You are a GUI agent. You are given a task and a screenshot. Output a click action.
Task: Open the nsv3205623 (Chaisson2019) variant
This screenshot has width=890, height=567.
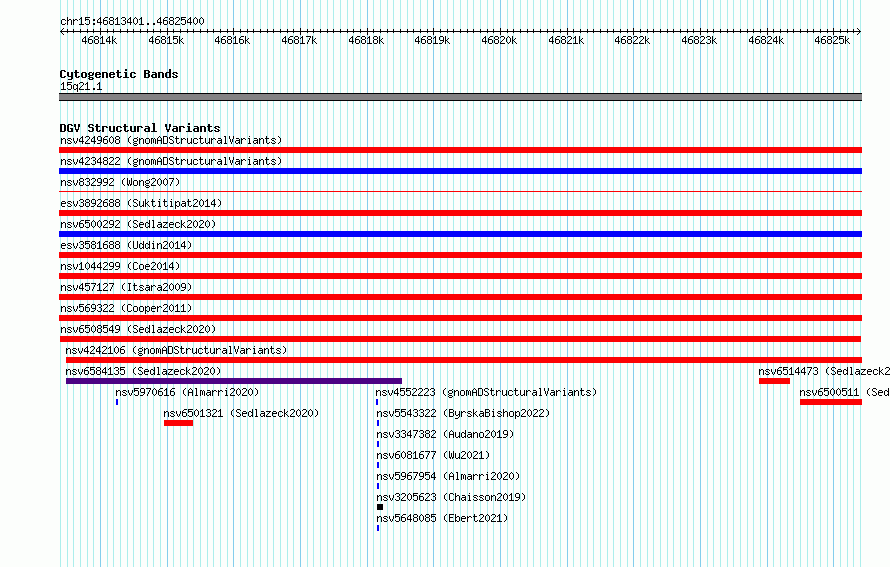(x=451, y=497)
